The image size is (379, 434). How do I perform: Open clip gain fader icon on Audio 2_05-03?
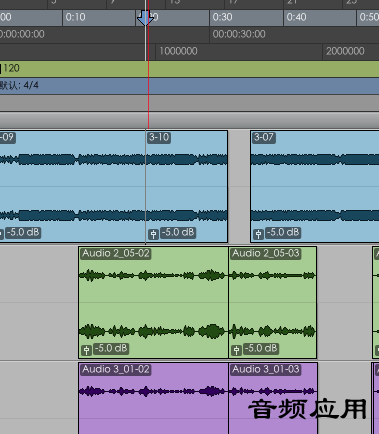point(236,350)
